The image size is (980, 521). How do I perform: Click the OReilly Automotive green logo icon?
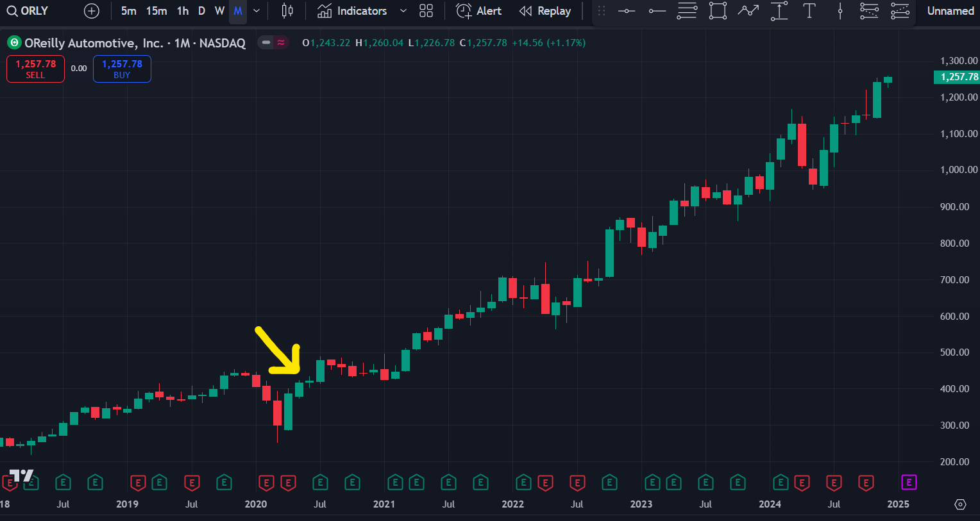click(14, 43)
